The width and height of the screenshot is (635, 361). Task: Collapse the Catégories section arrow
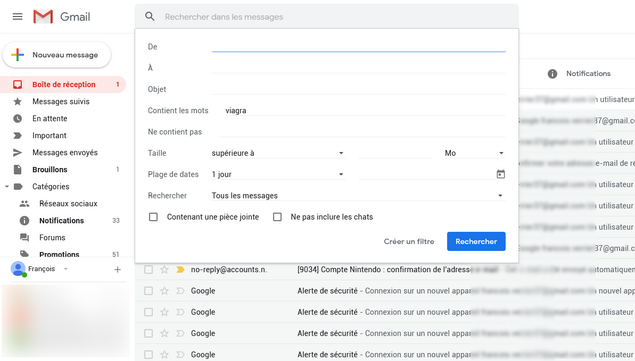pyautogui.click(x=6, y=186)
